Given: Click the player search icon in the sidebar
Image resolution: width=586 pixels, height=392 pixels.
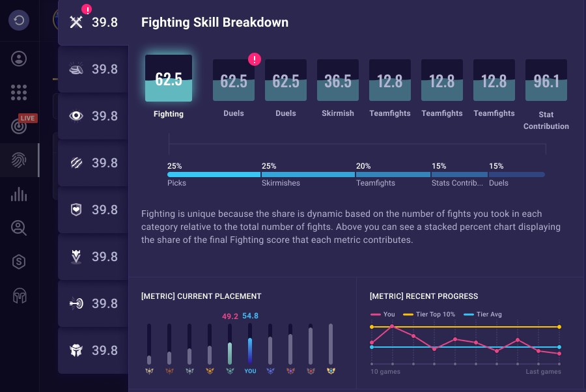Looking at the screenshot, I should (19, 228).
